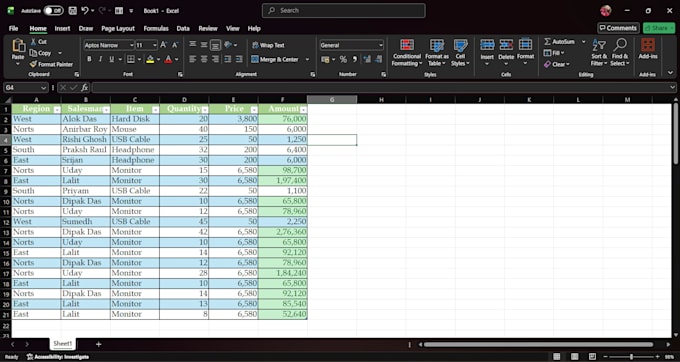Increase font size with larger A
The image size is (680, 362).
(x=163, y=45)
